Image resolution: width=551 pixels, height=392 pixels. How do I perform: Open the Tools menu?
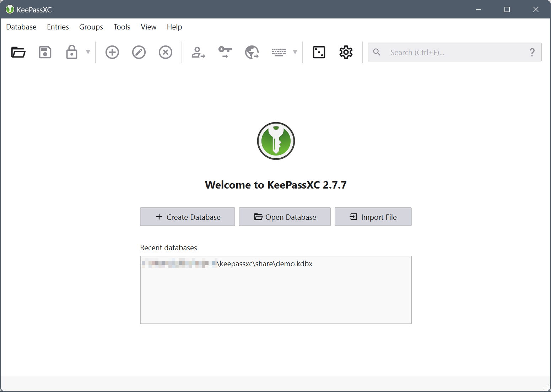(121, 27)
